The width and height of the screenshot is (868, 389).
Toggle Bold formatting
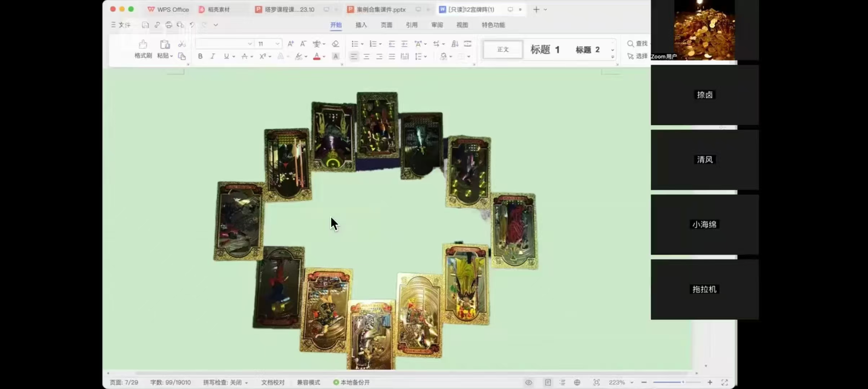click(x=200, y=57)
